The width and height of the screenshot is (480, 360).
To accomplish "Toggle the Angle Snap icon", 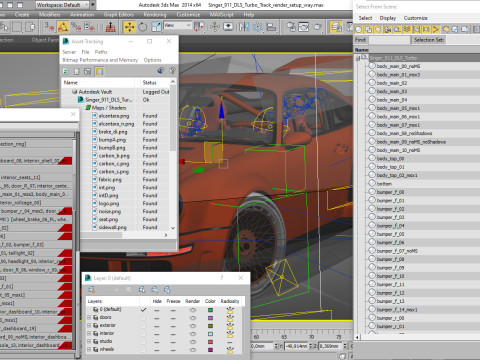I will pos(63,27).
